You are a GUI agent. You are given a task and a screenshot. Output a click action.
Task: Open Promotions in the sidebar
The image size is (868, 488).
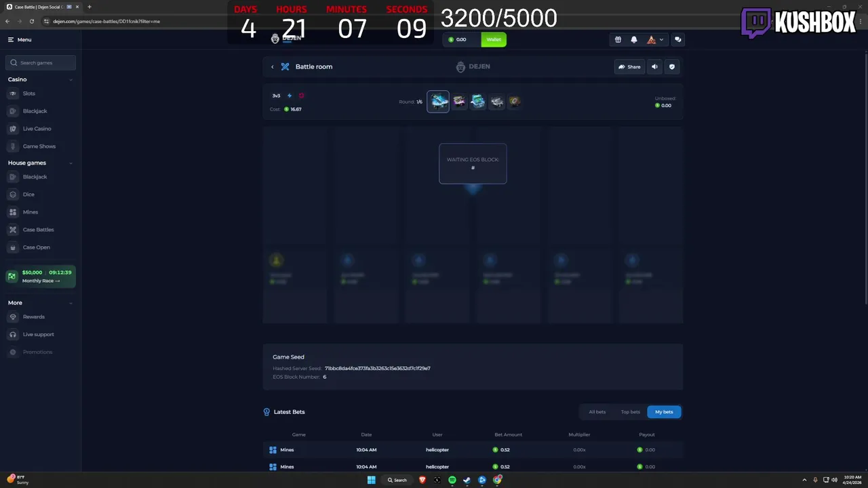tap(37, 352)
